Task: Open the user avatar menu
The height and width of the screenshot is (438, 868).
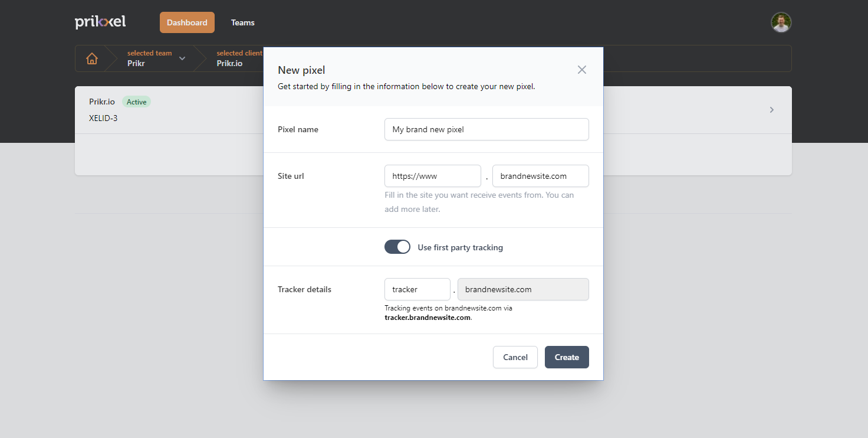Action: [x=781, y=22]
